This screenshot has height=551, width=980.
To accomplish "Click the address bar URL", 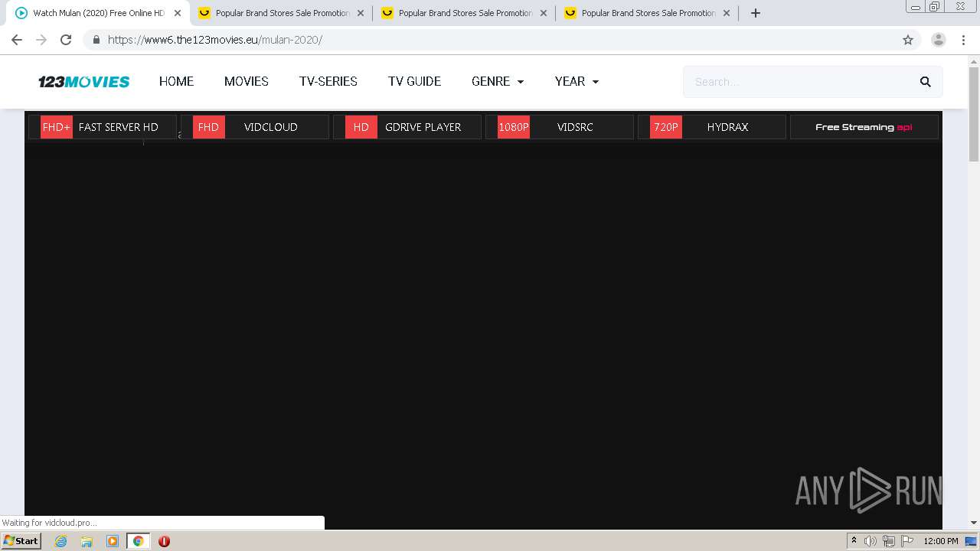I will [215, 40].
